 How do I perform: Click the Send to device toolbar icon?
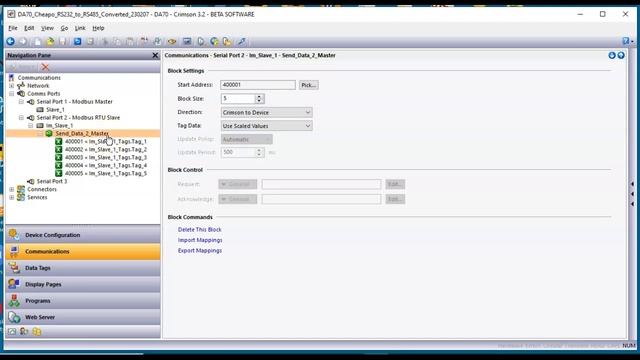(200, 41)
